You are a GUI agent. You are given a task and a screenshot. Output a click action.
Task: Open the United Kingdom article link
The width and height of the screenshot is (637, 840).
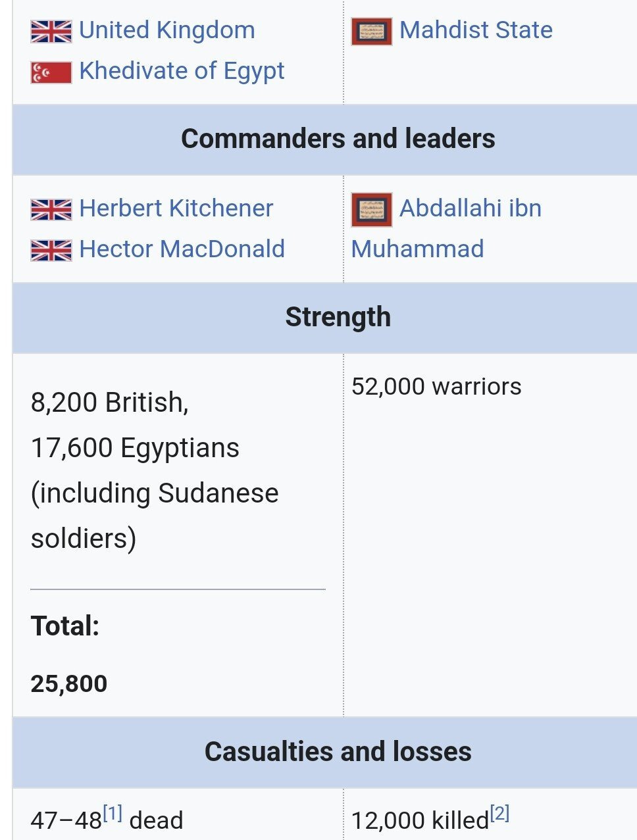coord(166,30)
